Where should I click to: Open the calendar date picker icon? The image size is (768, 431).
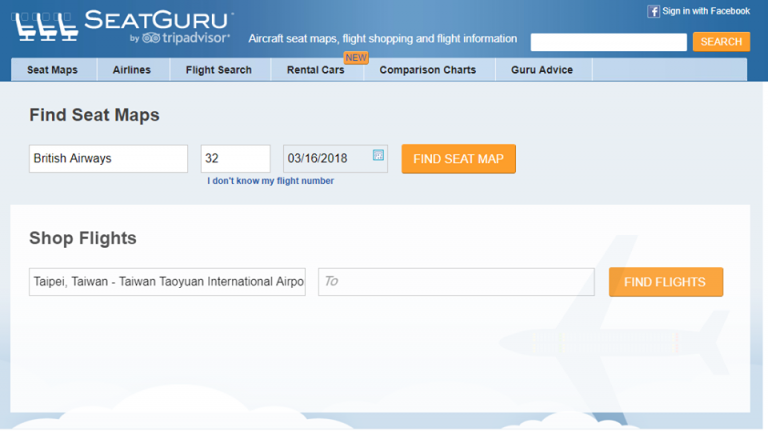378,155
